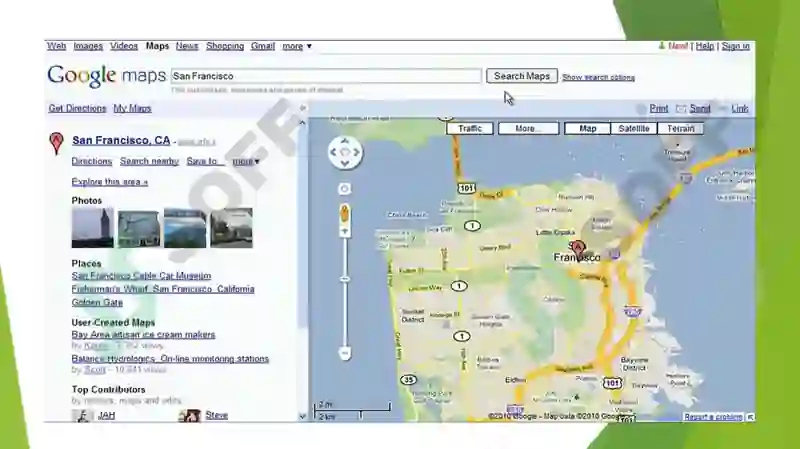The image size is (800, 449).
Task: Click the Link link at top right
Action: (740, 108)
